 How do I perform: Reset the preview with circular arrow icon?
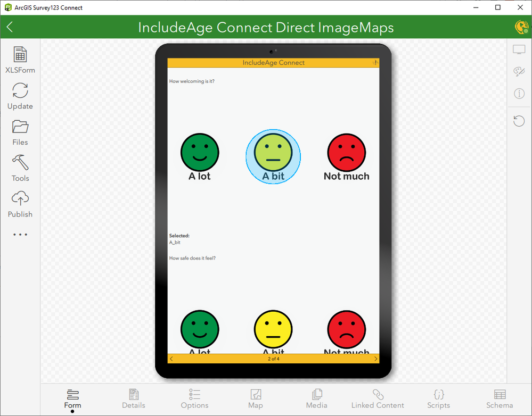click(x=519, y=121)
